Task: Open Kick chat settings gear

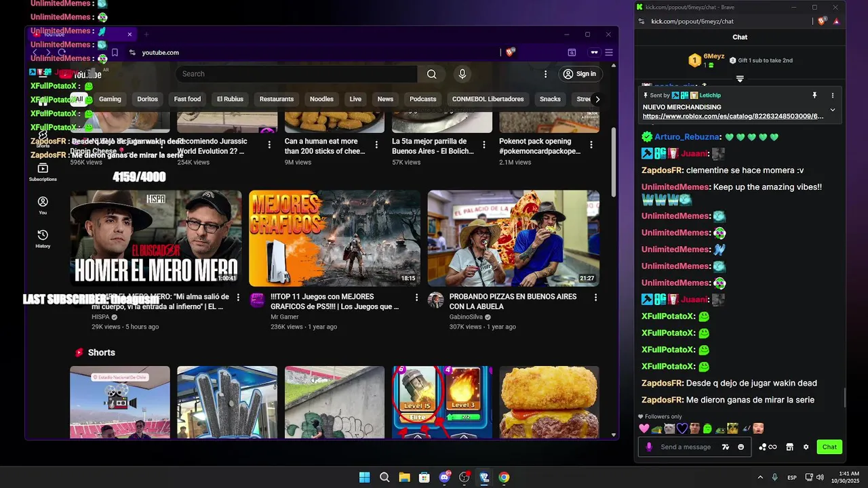Action: 806,447
